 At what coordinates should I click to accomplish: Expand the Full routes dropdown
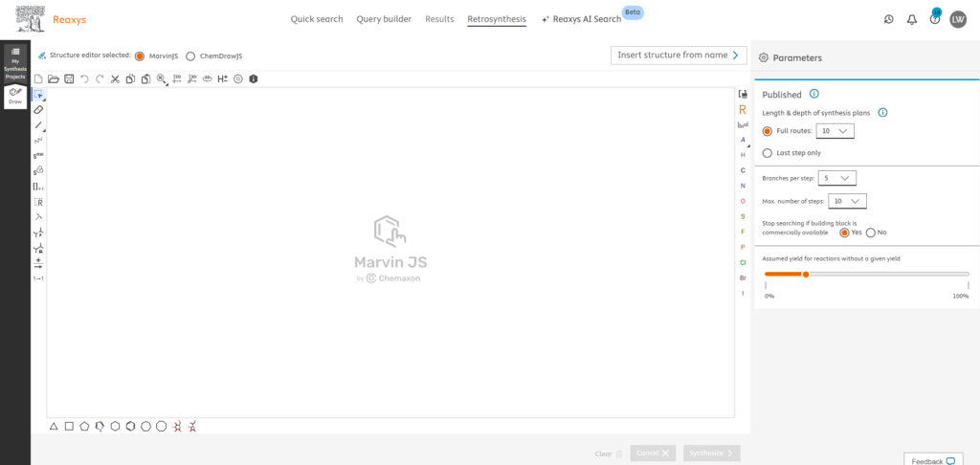coord(835,131)
